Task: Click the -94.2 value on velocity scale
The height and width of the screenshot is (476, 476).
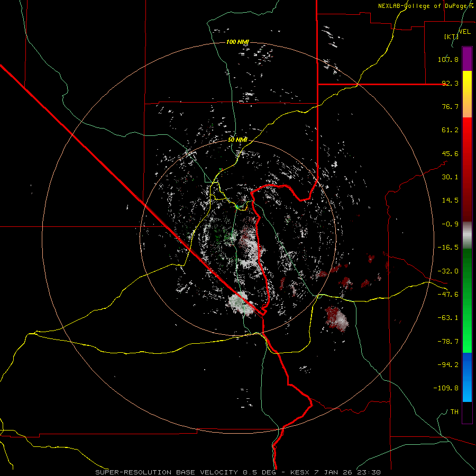Action: click(448, 365)
